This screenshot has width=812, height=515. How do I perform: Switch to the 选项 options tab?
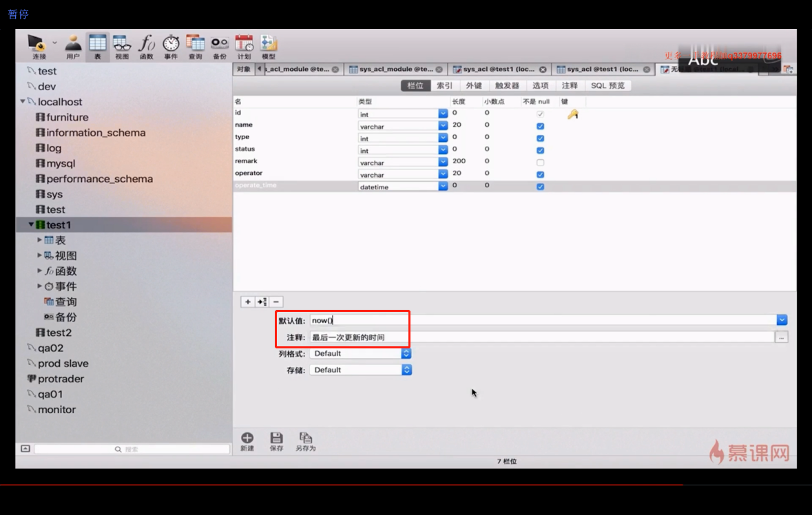click(540, 85)
